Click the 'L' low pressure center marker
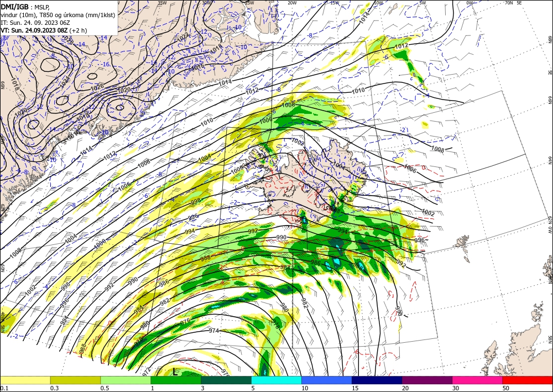The height and width of the screenshot is (392, 553). 175,372
